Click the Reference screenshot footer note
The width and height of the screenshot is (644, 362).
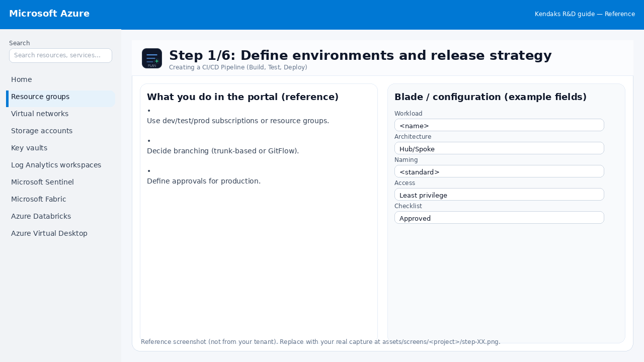coord(320,342)
